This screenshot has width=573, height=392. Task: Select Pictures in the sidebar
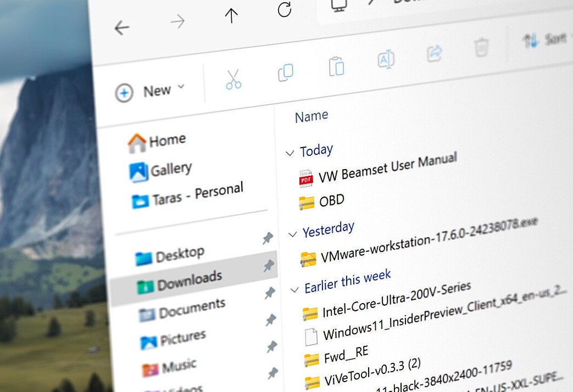pos(183,339)
